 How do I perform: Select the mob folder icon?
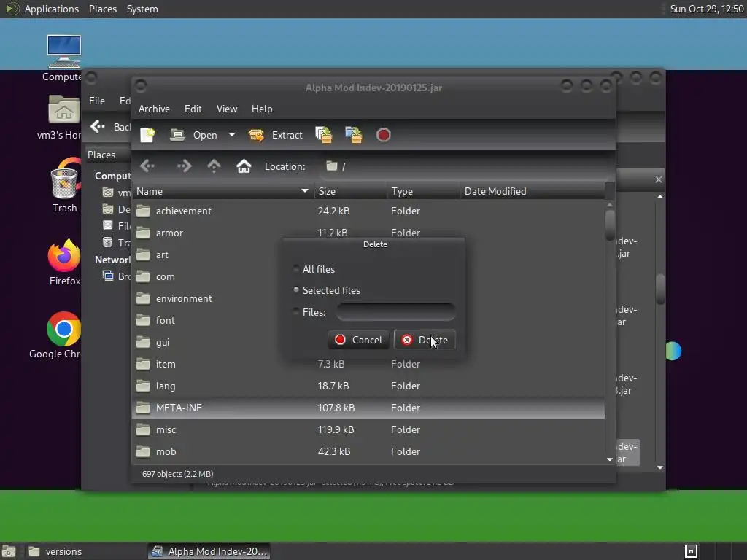click(143, 452)
